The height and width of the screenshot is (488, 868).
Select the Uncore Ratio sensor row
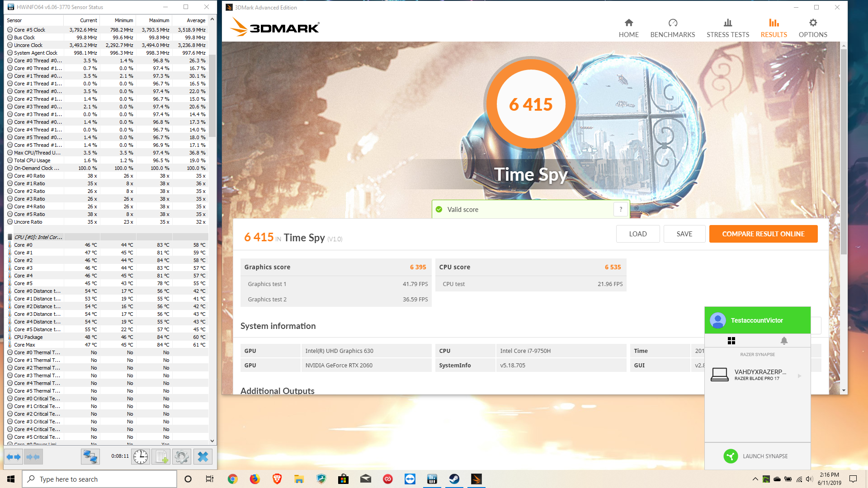pyautogui.click(x=107, y=222)
